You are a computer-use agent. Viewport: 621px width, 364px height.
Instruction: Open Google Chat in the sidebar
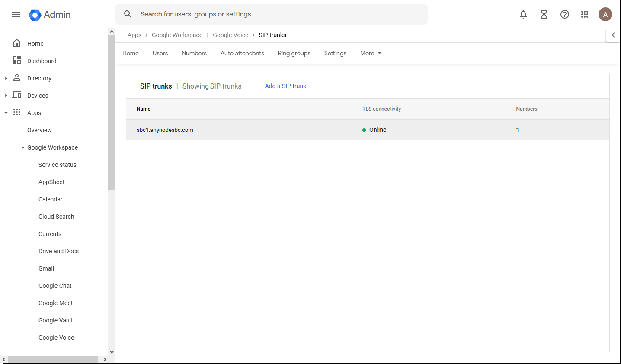pyautogui.click(x=55, y=286)
